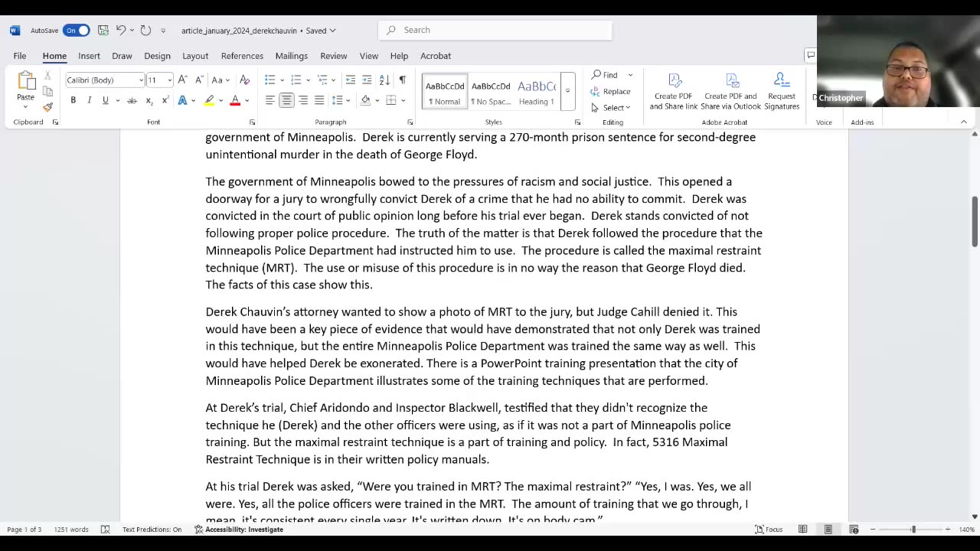This screenshot has width=980, height=551.
Task: Clear all formatting
Action: coord(244,80)
